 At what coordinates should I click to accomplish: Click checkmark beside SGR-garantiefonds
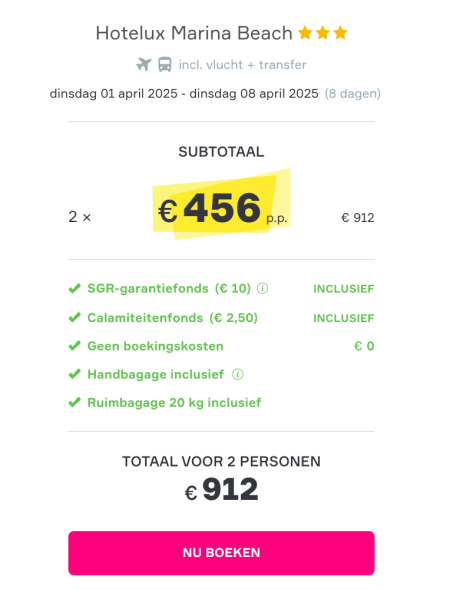click(x=74, y=289)
